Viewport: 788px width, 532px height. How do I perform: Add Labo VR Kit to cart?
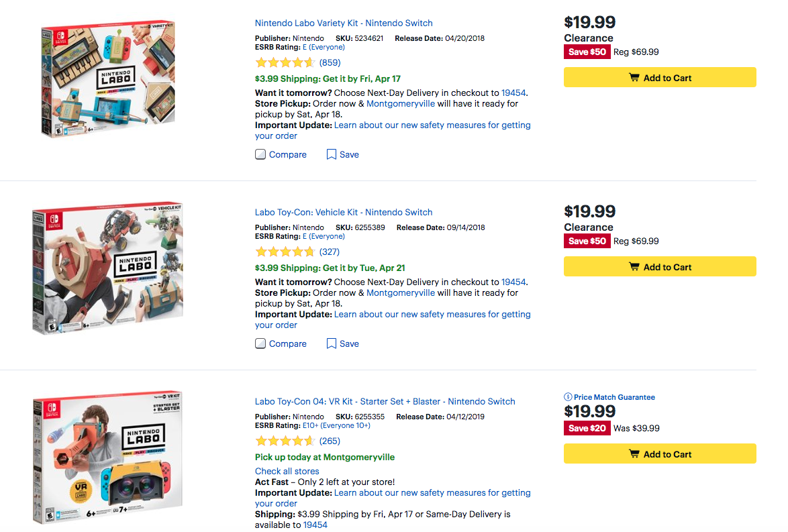[x=660, y=454]
